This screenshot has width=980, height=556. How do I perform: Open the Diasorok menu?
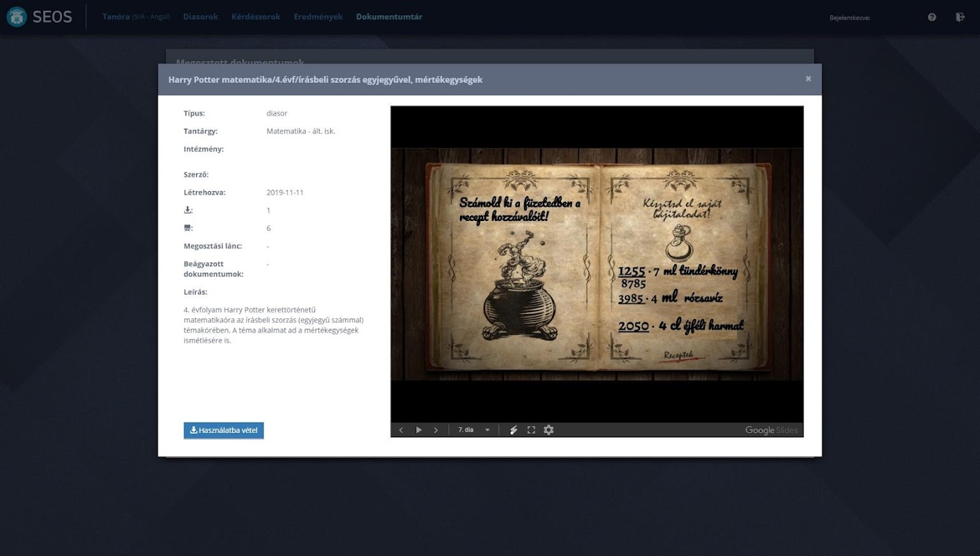201,17
